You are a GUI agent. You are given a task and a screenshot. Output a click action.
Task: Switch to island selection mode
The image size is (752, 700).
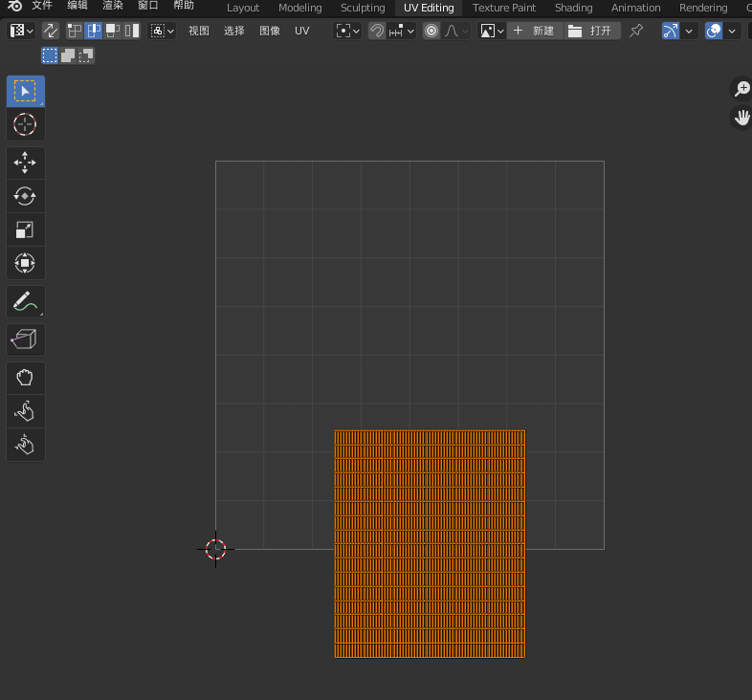[132, 32]
